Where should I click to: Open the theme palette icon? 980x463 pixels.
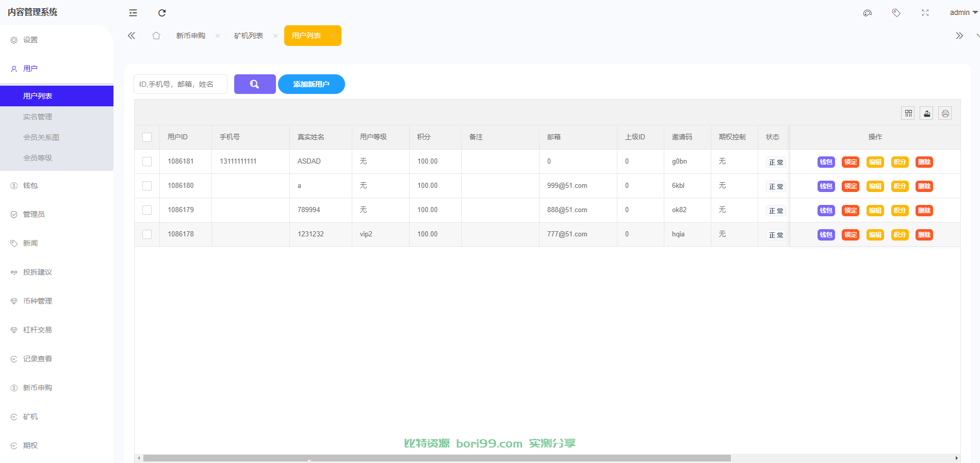click(868, 13)
